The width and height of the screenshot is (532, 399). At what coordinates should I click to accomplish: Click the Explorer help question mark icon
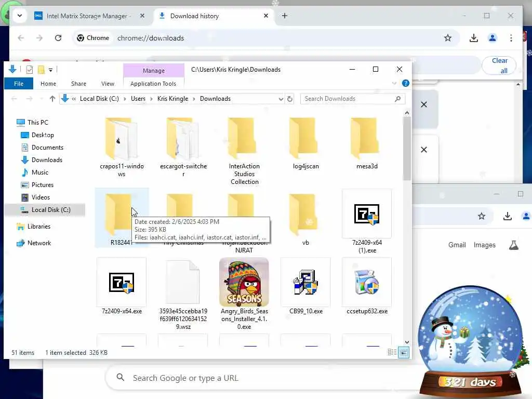point(405,83)
